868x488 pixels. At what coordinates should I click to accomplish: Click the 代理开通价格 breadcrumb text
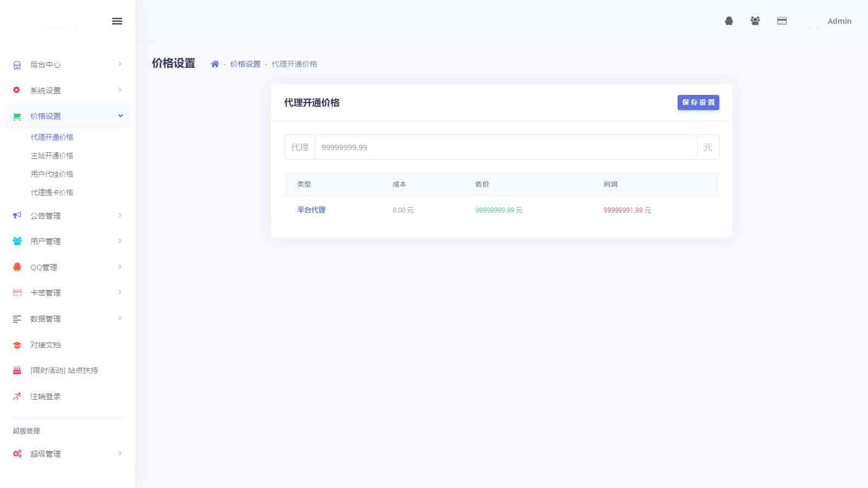295,64
